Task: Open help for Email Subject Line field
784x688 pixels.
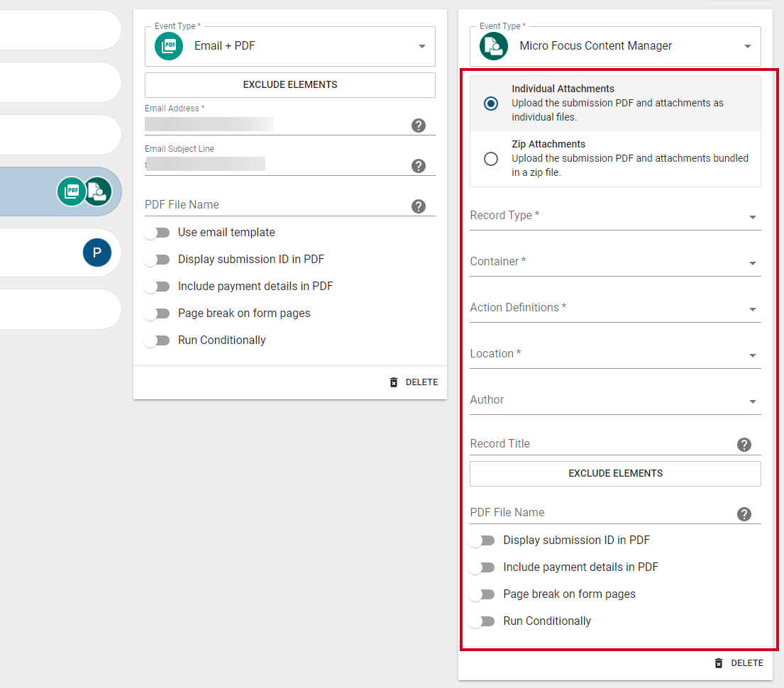Action: 419,166
